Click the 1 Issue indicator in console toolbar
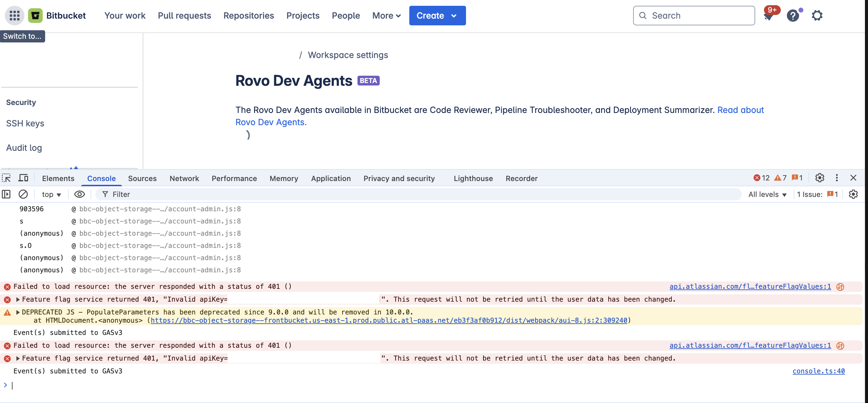Screen dimensions: 868x403 (x=817, y=194)
